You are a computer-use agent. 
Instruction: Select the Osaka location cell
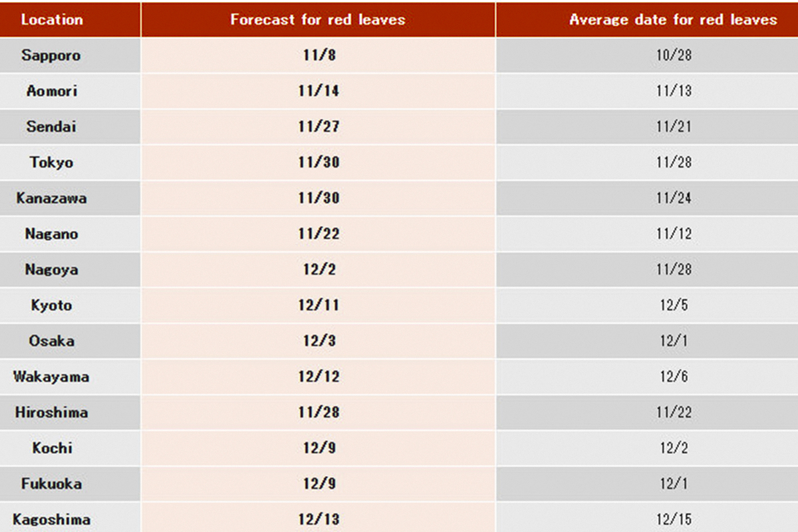point(52,341)
